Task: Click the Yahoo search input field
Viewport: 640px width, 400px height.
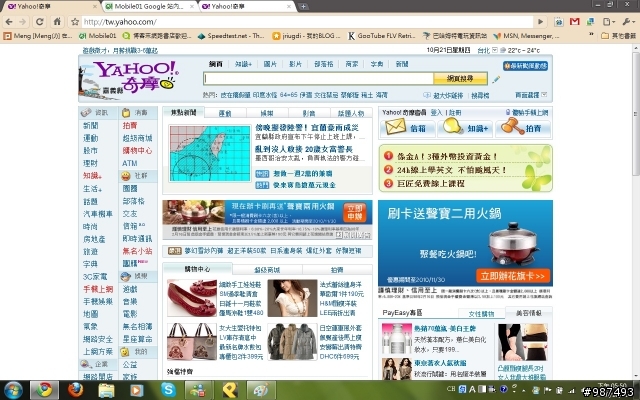Action: pyautogui.click(x=318, y=78)
